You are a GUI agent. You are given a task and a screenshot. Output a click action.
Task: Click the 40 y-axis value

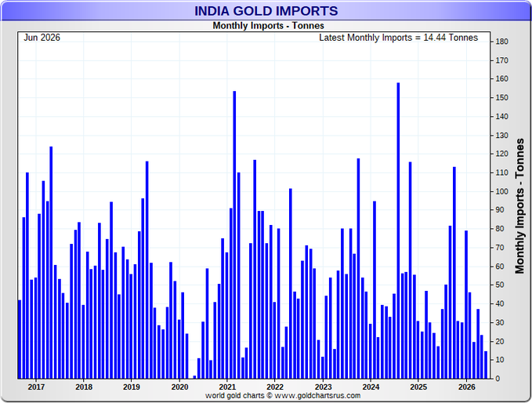[500, 303]
